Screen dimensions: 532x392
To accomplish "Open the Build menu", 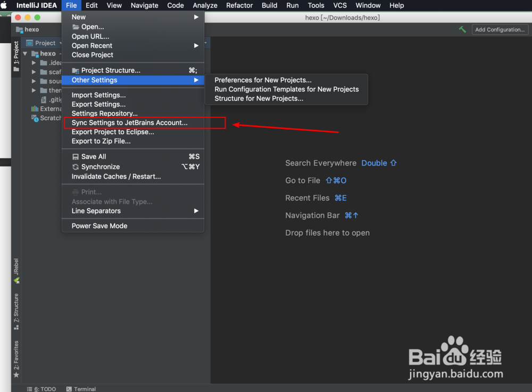I will coord(269,5).
